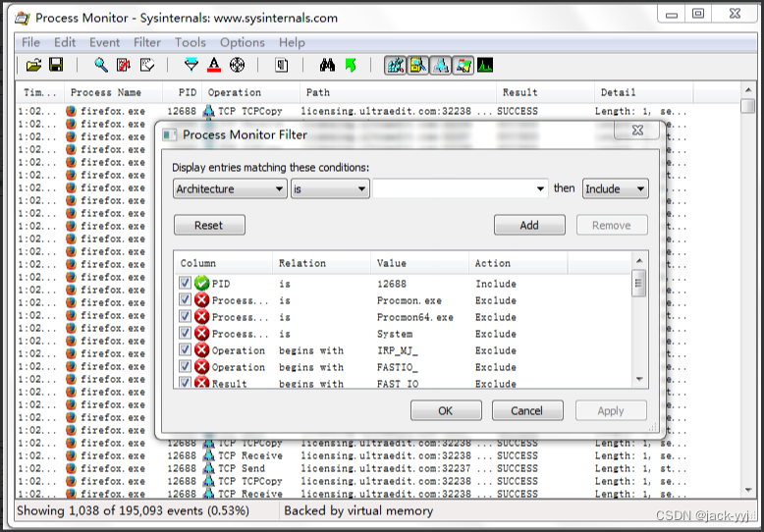Image resolution: width=764 pixels, height=532 pixels.
Task: Click the Clear display icon
Action: [x=147, y=65]
